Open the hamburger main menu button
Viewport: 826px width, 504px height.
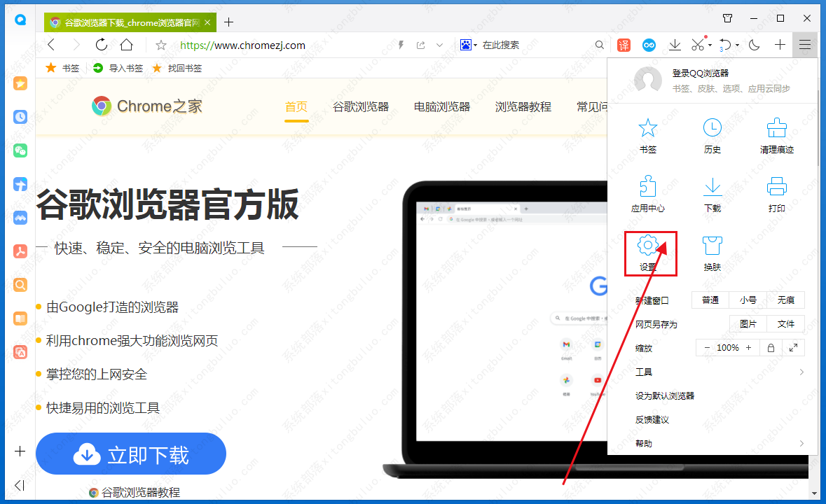click(x=805, y=45)
